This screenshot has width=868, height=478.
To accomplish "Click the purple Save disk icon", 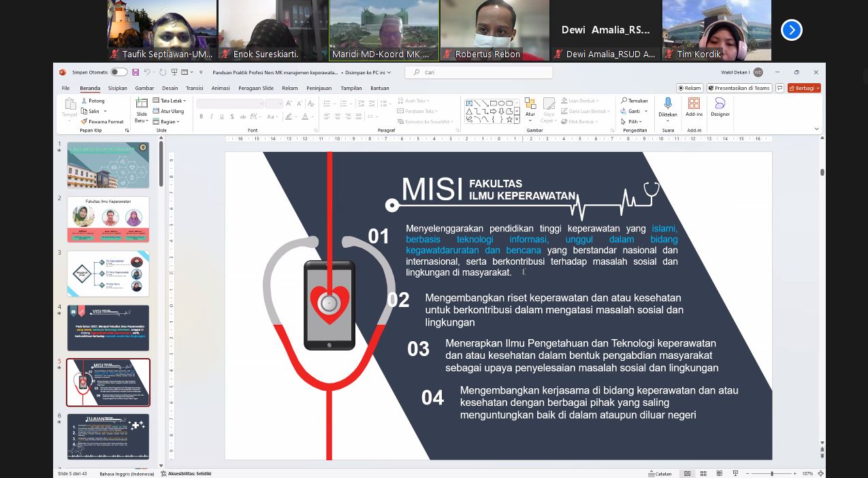I will point(135,72).
